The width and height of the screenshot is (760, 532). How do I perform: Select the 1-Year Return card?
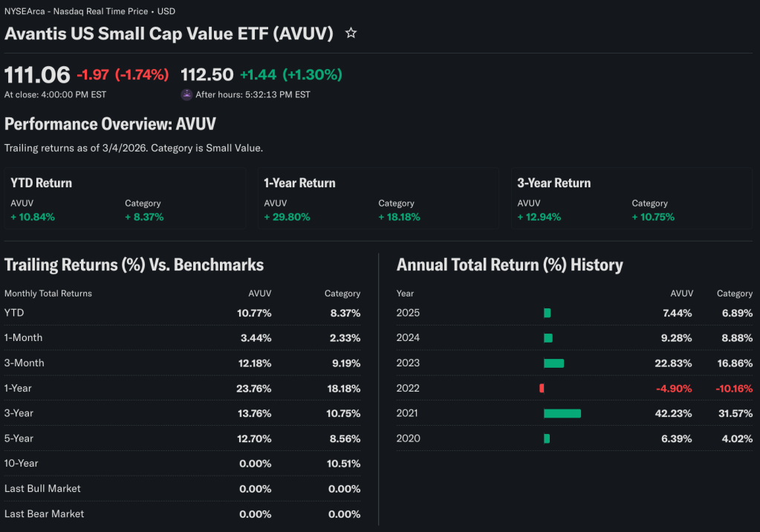pos(378,198)
